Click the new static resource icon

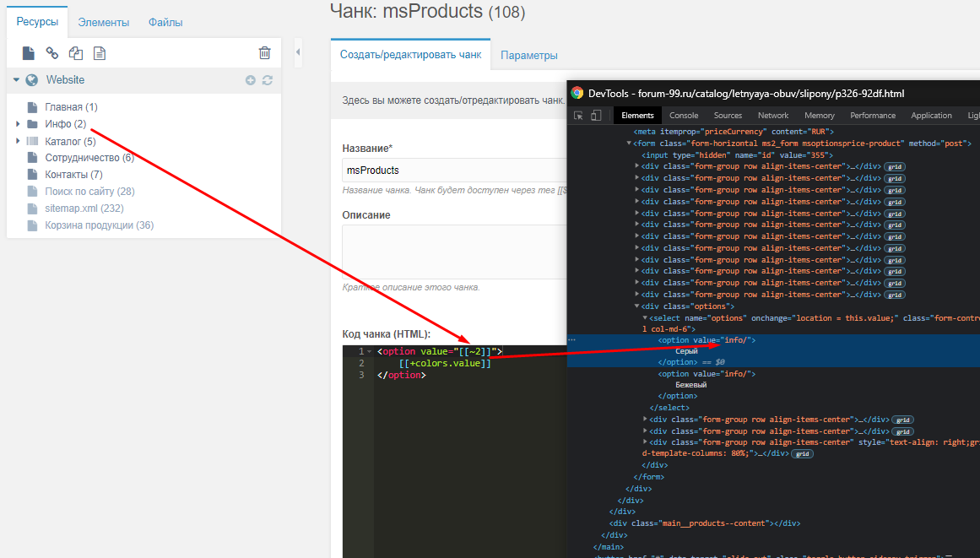point(100,53)
